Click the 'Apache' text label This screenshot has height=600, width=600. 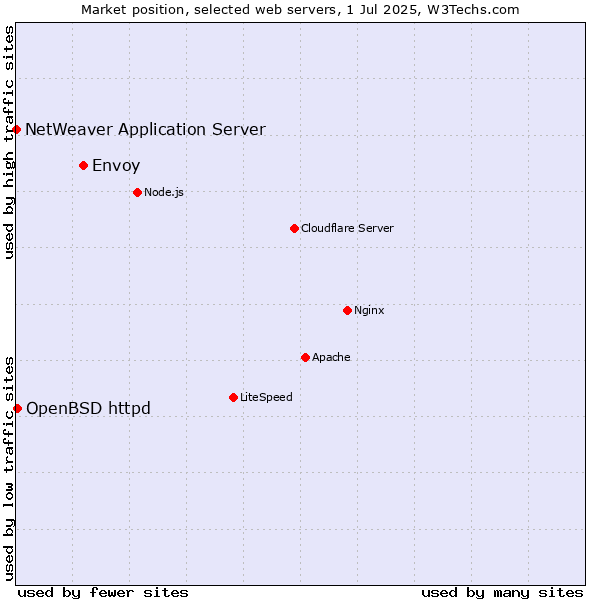(331, 357)
